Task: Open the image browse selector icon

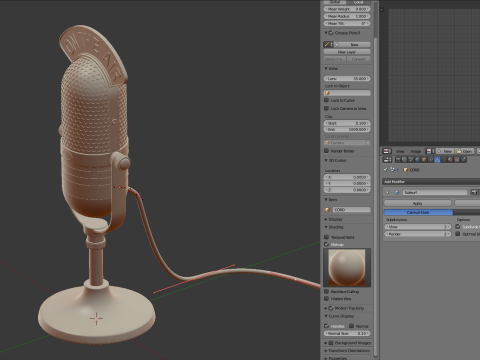Action: click(429, 151)
